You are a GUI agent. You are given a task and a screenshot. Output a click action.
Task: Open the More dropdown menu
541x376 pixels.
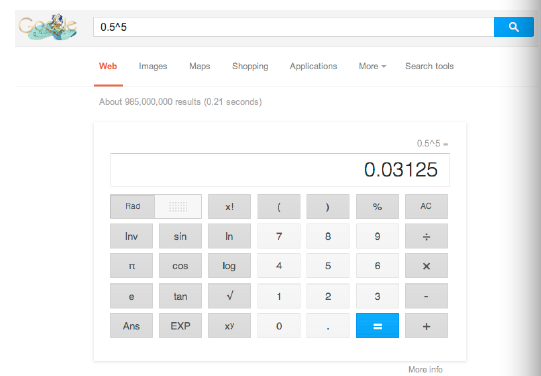tap(372, 66)
